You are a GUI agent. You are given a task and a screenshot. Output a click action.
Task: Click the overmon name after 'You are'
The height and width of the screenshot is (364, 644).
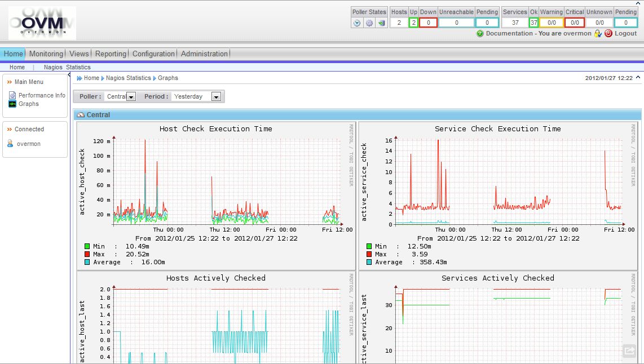click(x=577, y=34)
